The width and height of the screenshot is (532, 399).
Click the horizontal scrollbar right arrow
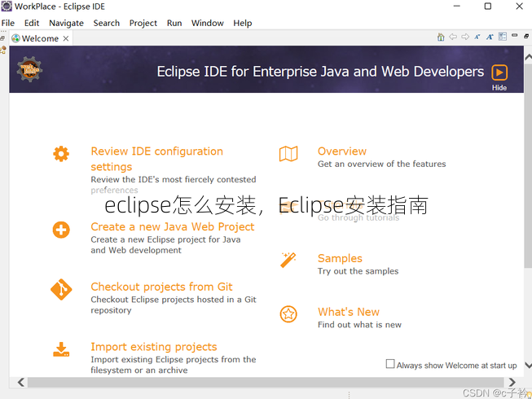click(512, 382)
